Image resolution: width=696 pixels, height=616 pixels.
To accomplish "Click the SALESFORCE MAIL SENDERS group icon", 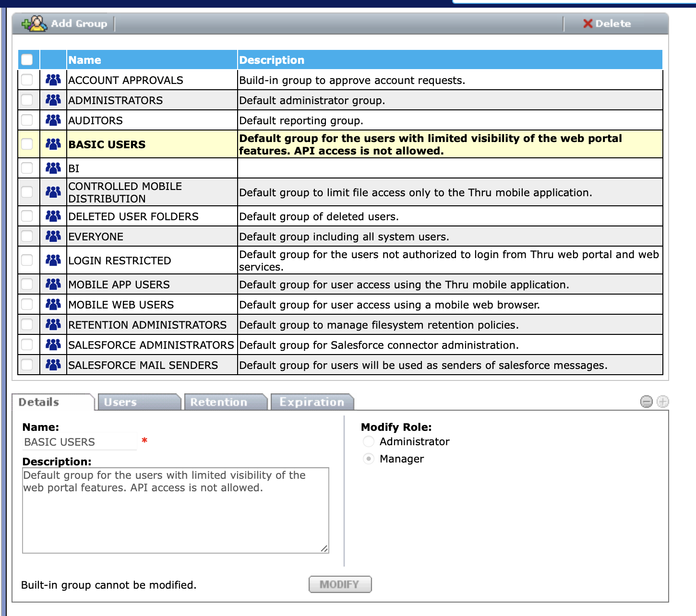I will tap(53, 365).
